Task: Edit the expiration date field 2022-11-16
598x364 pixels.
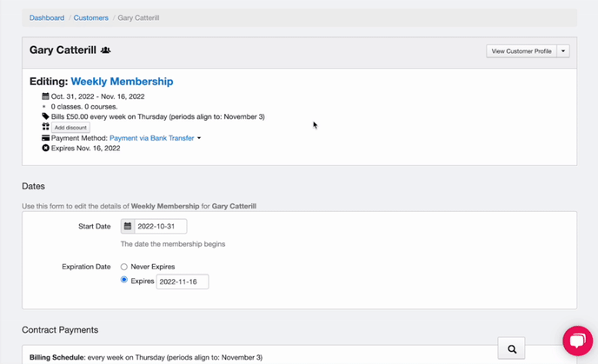Action: click(x=182, y=281)
